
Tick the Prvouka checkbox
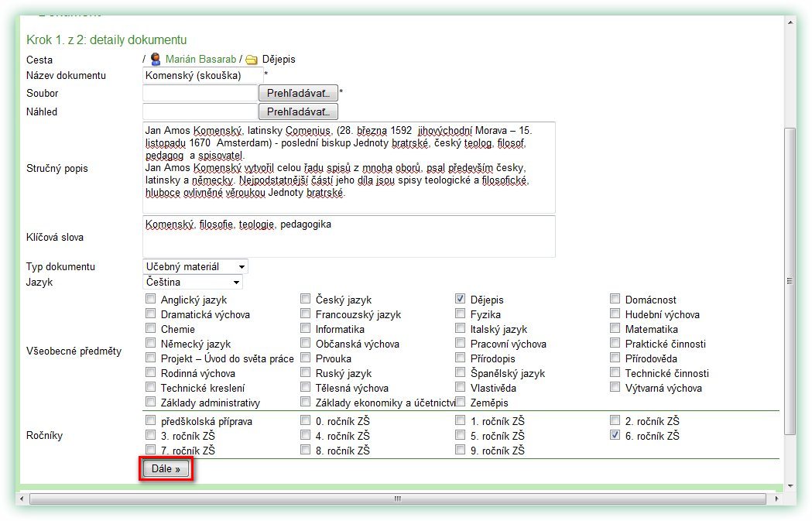pos(305,358)
